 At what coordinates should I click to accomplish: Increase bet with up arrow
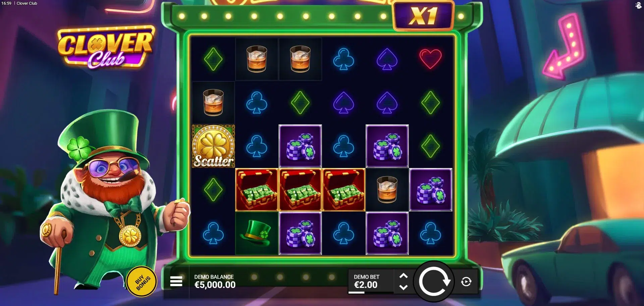(404, 276)
